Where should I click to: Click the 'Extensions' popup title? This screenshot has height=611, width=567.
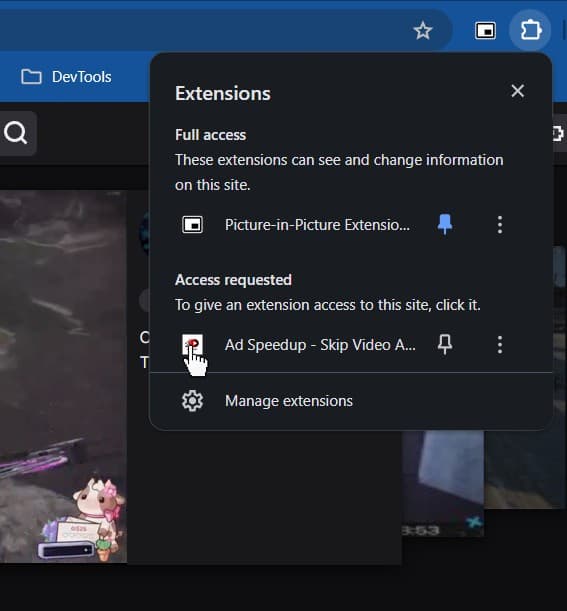point(223,93)
